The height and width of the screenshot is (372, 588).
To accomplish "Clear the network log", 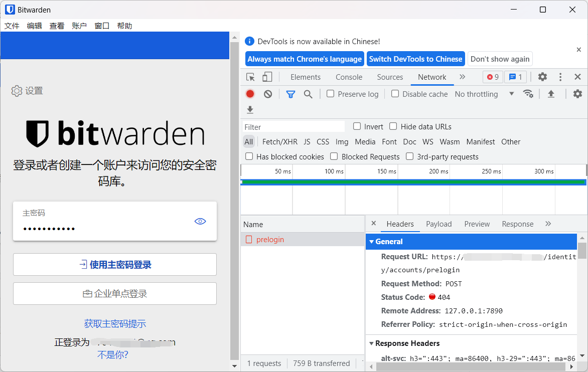I will point(268,94).
